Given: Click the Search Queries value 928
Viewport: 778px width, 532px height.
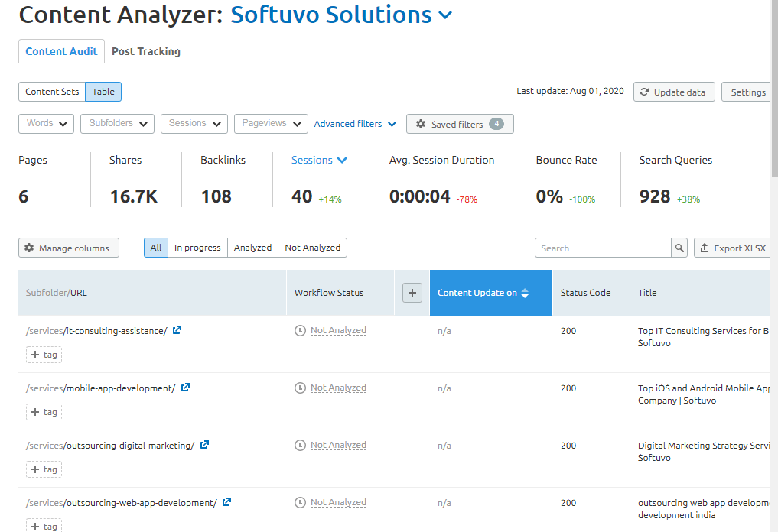Looking at the screenshot, I should (655, 196).
